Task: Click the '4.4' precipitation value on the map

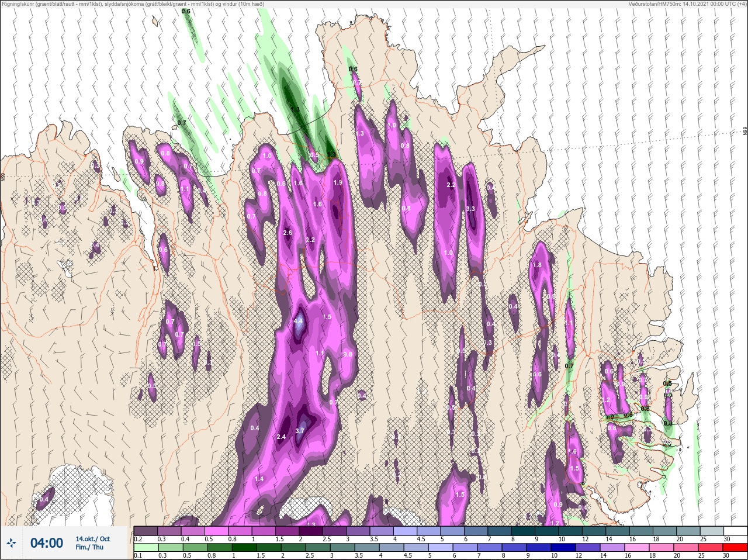Action: point(298,321)
